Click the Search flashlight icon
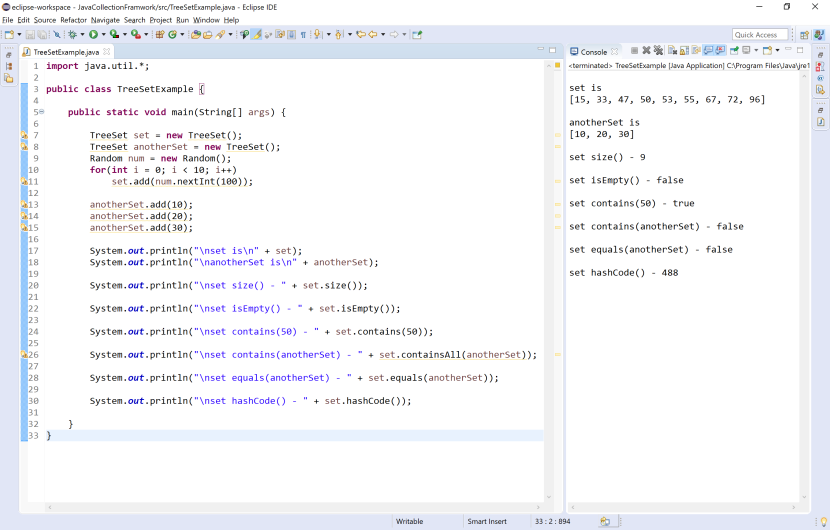This screenshot has height=530, width=830. pyautogui.click(x=220, y=34)
